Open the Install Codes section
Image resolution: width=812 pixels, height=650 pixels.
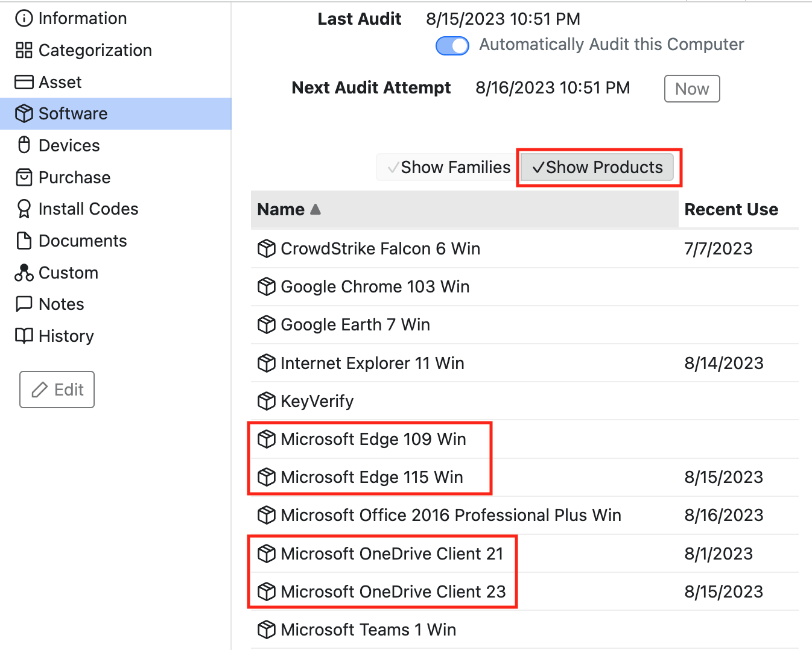tap(116, 209)
